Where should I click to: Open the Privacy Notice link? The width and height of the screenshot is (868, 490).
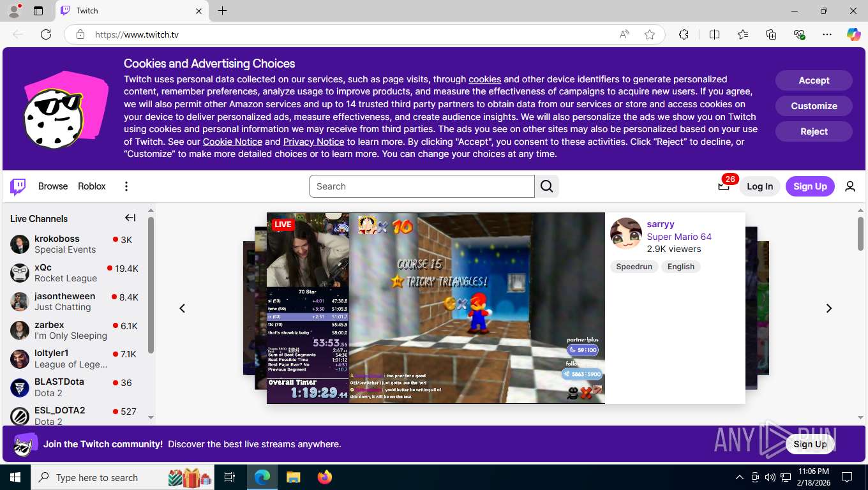[313, 142]
